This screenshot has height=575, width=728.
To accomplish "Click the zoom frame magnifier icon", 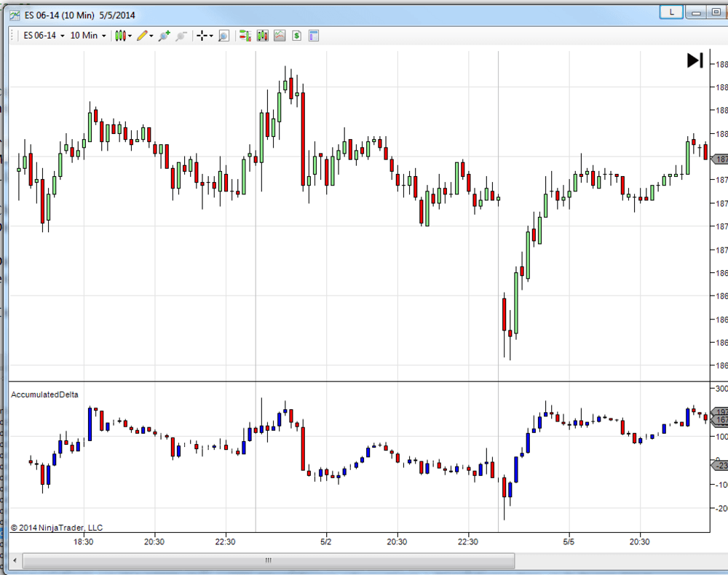I will pos(223,35).
